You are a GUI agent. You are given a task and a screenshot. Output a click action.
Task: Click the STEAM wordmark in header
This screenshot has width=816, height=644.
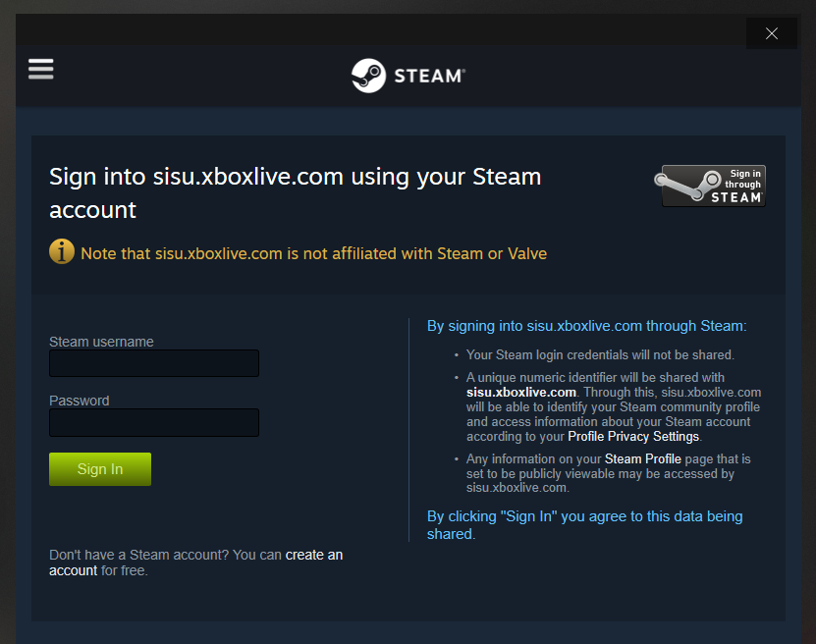click(x=428, y=76)
